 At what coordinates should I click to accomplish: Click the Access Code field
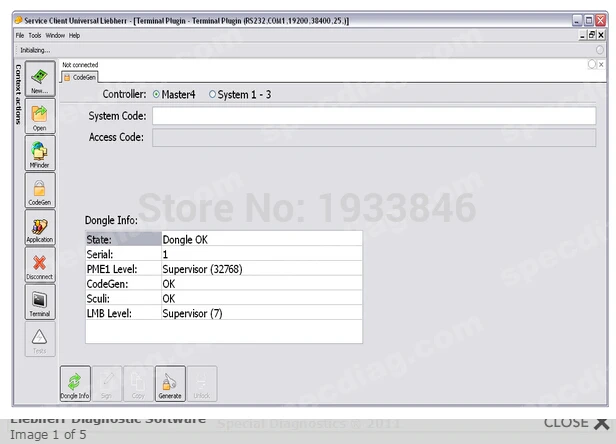[374, 138]
